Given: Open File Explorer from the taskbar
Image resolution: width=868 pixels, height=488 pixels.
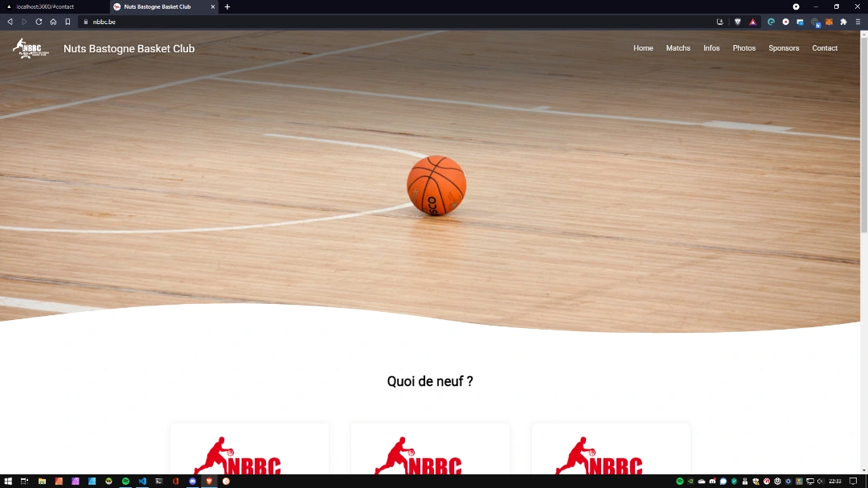Looking at the screenshot, I should pos(42,482).
